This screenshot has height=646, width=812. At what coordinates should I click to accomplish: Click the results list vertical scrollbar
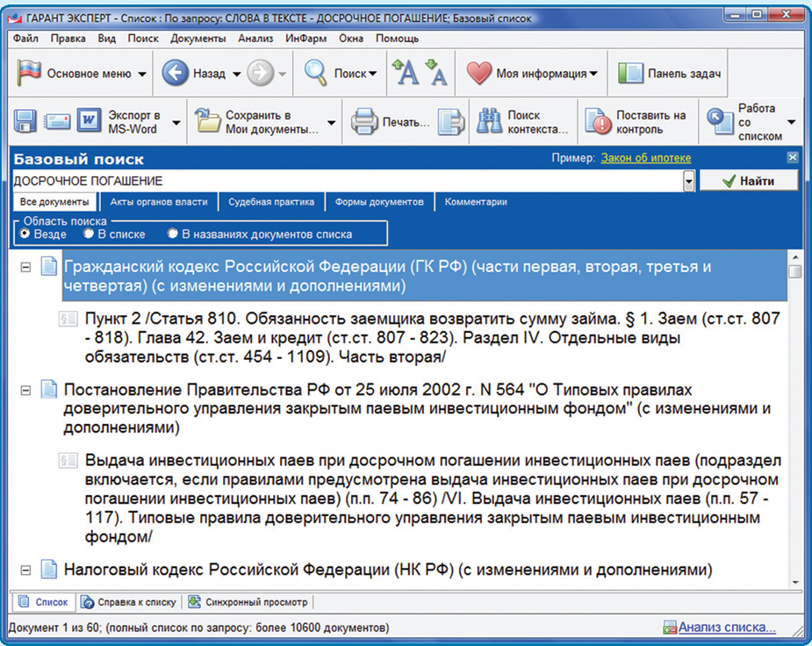point(795,421)
